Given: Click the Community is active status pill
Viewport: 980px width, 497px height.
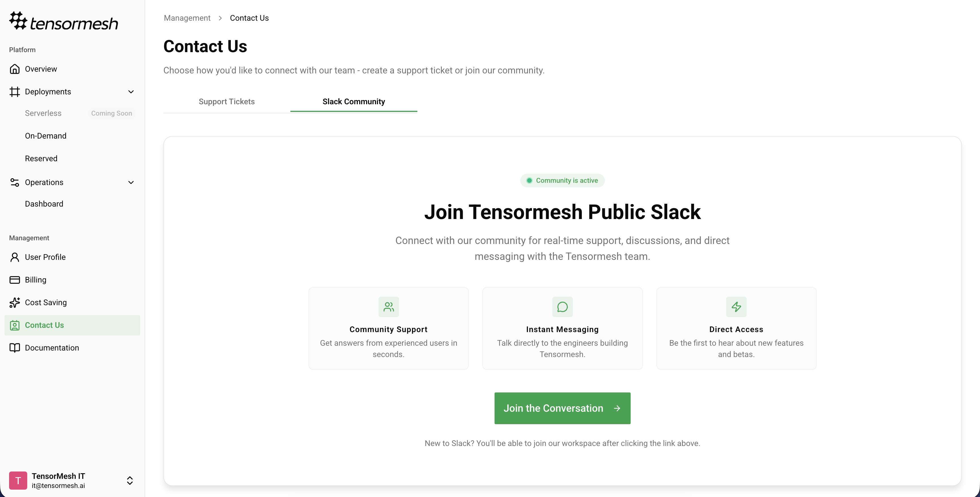Looking at the screenshot, I should point(562,180).
